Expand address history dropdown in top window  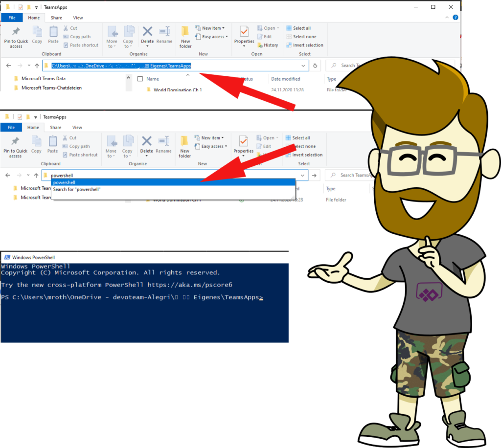tap(303, 66)
